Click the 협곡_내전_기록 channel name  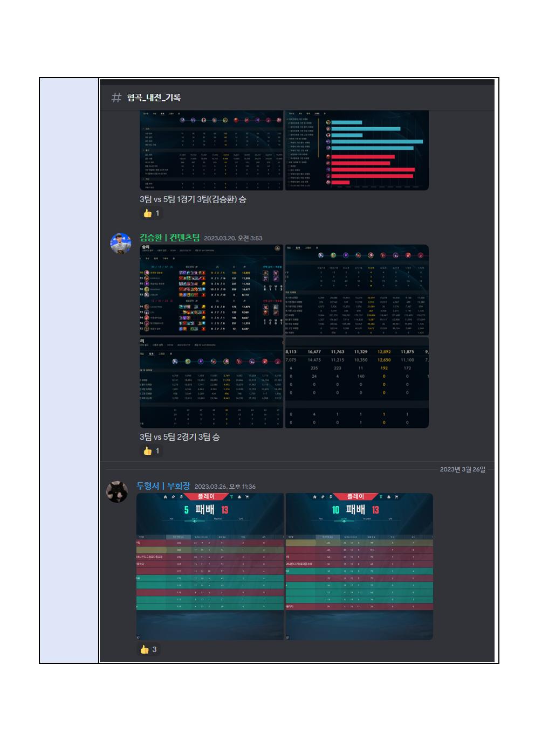[154, 98]
